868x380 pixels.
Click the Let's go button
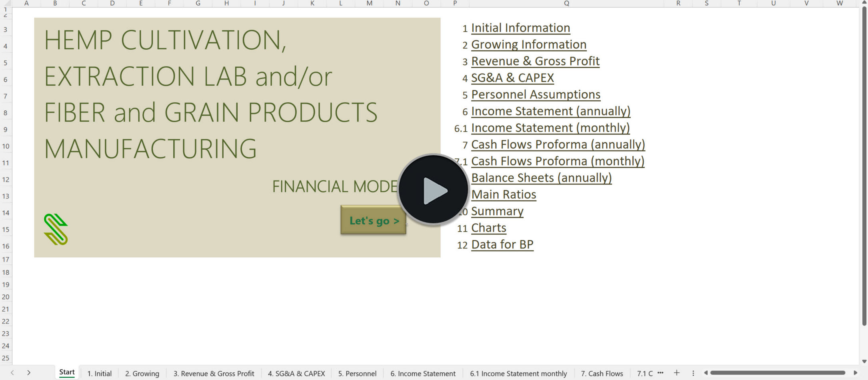click(373, 220)
